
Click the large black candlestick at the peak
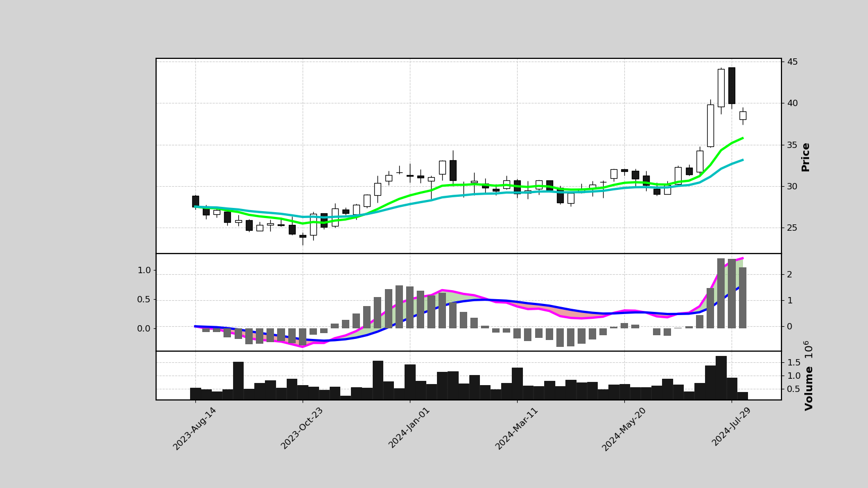(732, 85)
